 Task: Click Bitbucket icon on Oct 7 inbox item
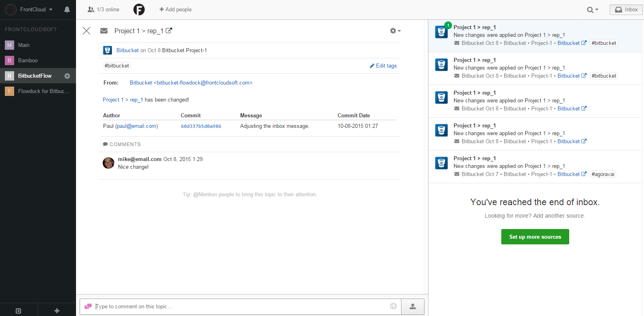441,163
